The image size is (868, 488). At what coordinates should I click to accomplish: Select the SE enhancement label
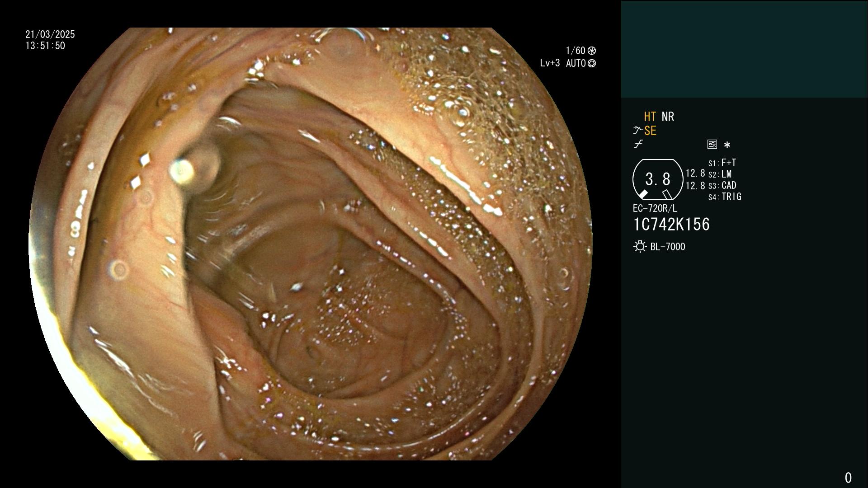(x=650, y=131)
